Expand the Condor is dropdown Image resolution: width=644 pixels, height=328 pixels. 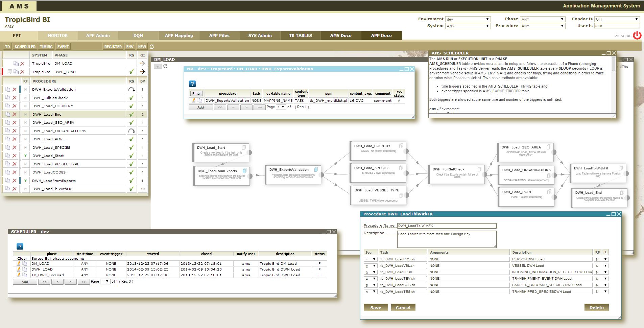[617, 19]
